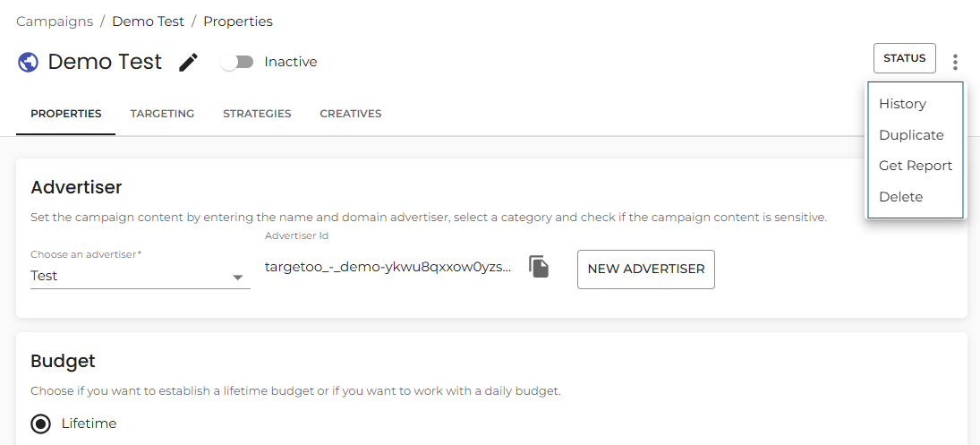The width and height of the screenshot is (980, 445).
Task: Switch to the Targeting tab
Action: click(162, 114)
